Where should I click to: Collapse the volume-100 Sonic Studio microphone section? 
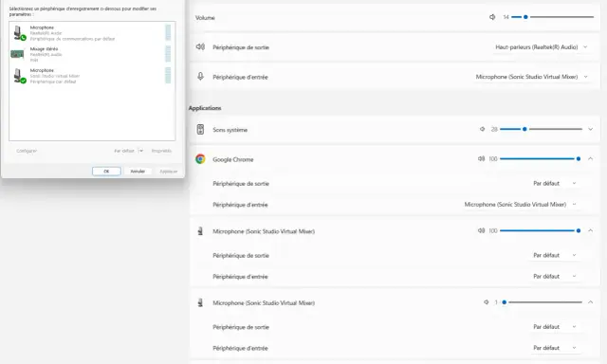(x=590, y=230)
